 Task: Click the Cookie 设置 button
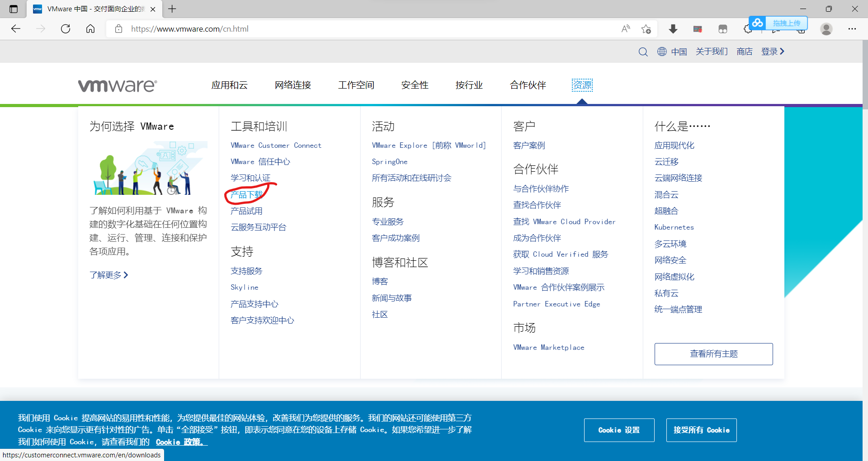[619, 430]
